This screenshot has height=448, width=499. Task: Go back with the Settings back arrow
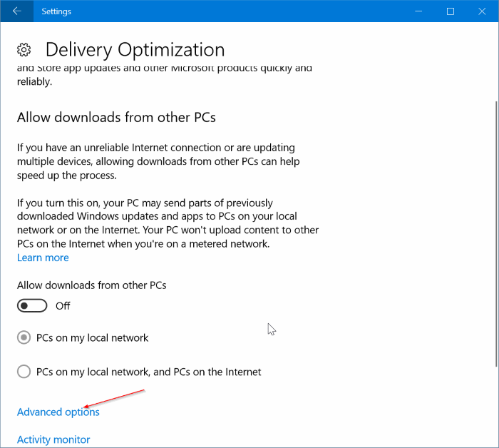pos(16,11)
